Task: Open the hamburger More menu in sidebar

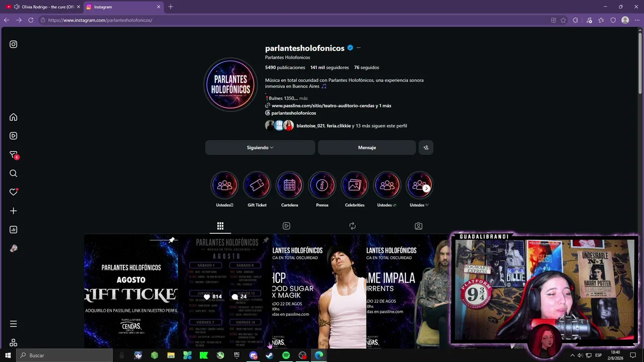Action: [14, 324]
